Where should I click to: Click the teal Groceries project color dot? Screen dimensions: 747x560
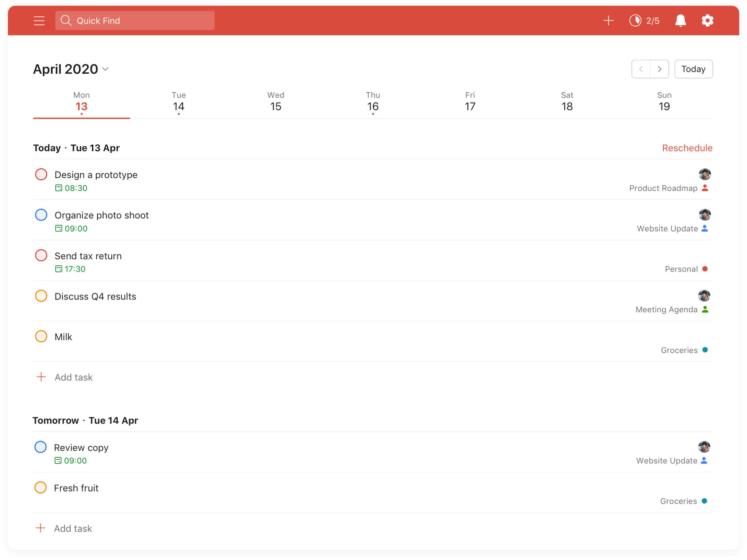click(705, 350)
